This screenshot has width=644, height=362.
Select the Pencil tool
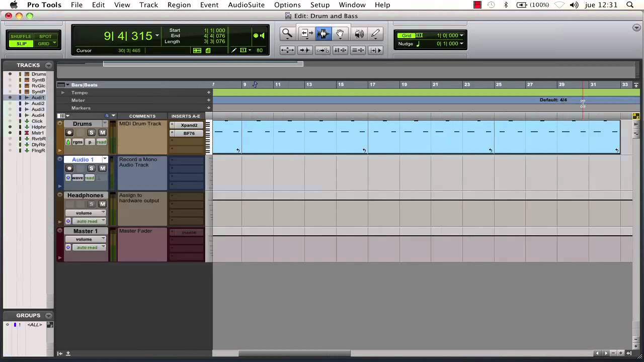tap(375, 34)
